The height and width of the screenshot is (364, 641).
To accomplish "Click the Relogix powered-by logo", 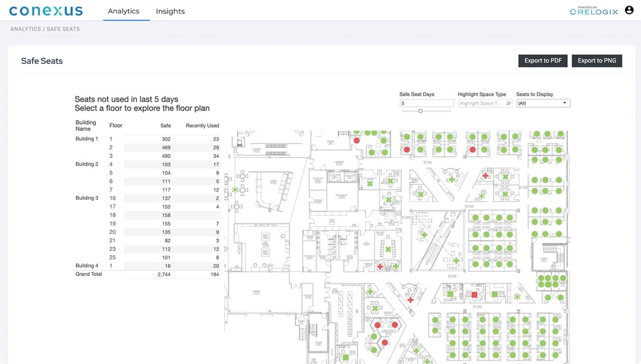I will pyautogui.click(x=594, y=11).
